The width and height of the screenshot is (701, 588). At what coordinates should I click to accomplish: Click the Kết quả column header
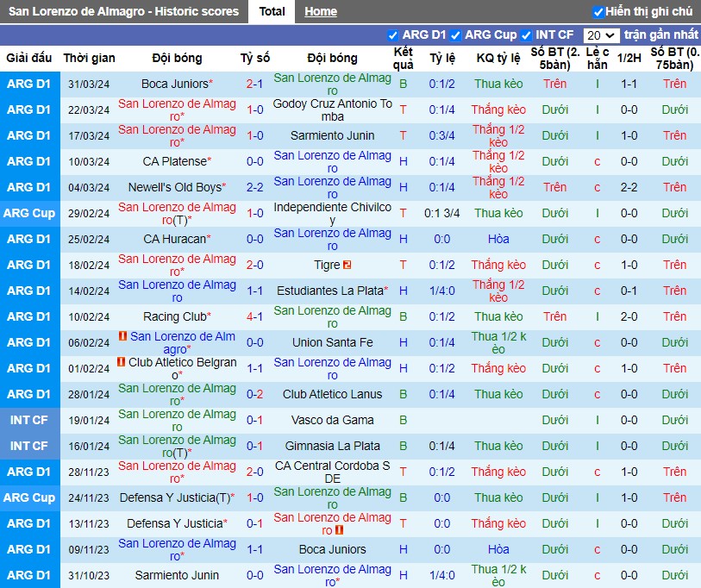403,58
